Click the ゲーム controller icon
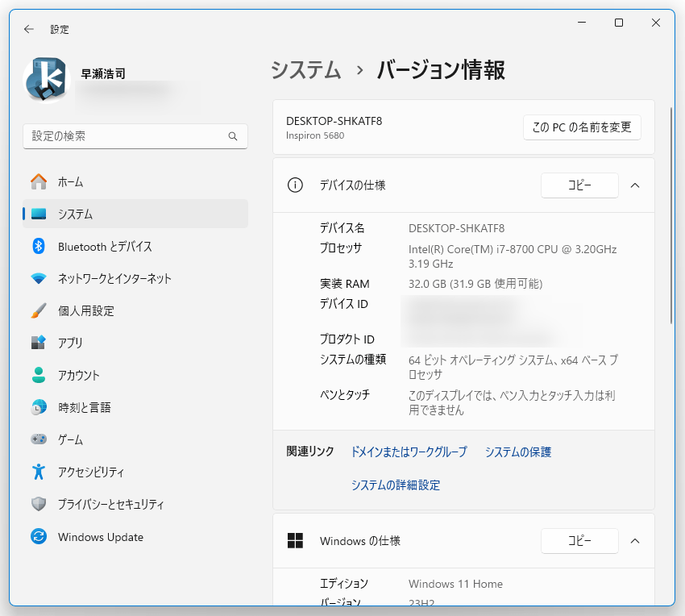The height and width of the screenshot is (616, 685). click(x=39, y=439)
